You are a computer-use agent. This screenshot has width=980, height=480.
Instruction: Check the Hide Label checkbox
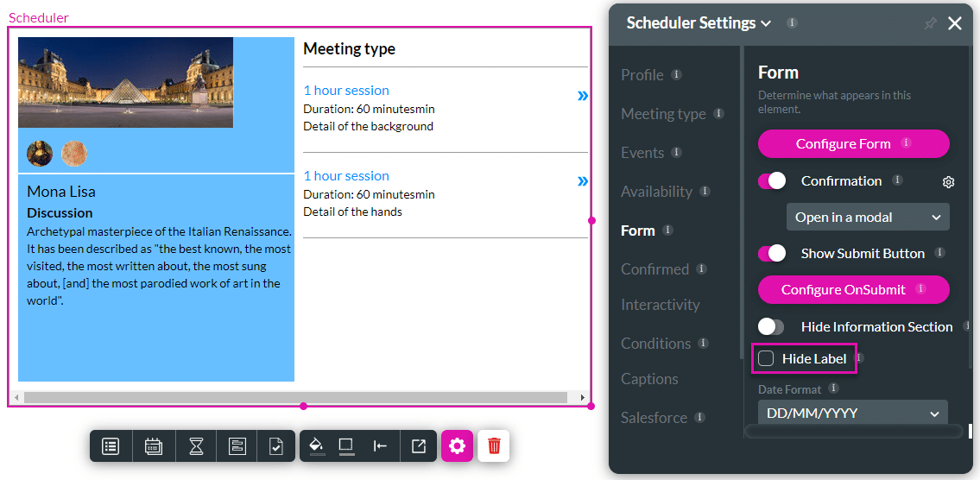(x=766, y=358)
